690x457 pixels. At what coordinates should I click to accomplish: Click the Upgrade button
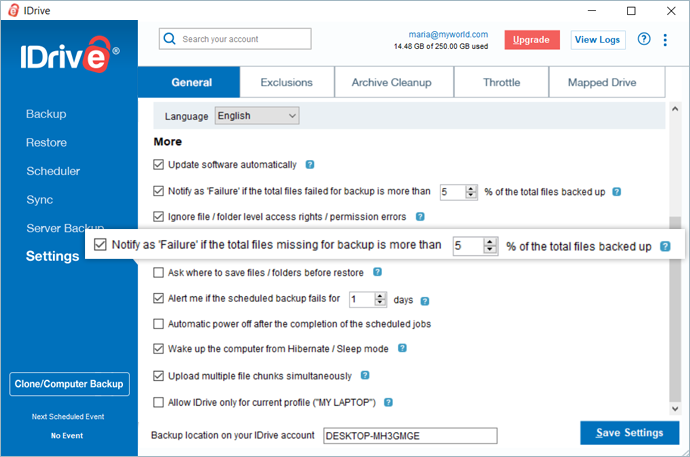pyautogui.click(x=532, y=40)
